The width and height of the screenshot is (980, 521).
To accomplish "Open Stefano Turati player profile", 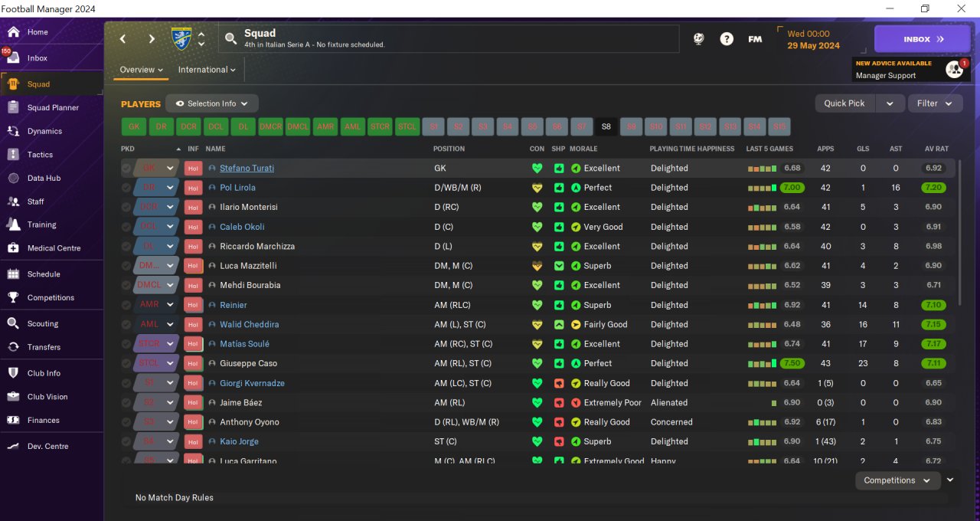I will click(247, 168).
